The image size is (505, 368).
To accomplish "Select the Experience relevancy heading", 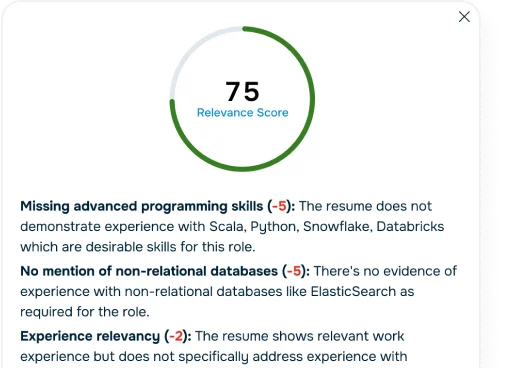I will (90, 336).
